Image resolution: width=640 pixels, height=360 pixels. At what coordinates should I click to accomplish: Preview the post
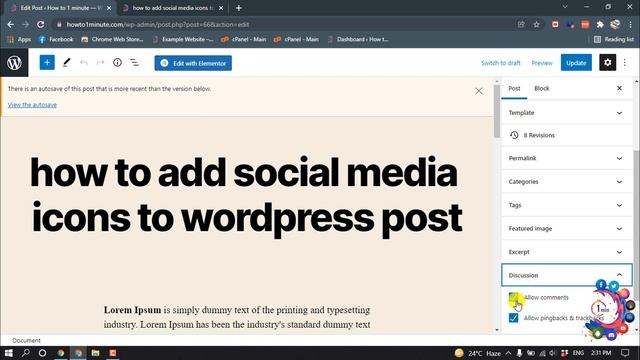click(x=542, y=63)
